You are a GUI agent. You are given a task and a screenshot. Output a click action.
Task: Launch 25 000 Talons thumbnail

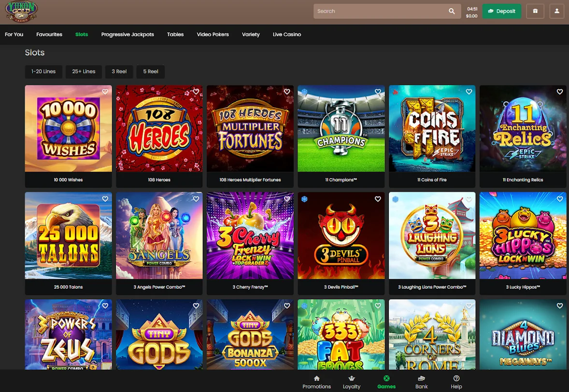(68, 236)
